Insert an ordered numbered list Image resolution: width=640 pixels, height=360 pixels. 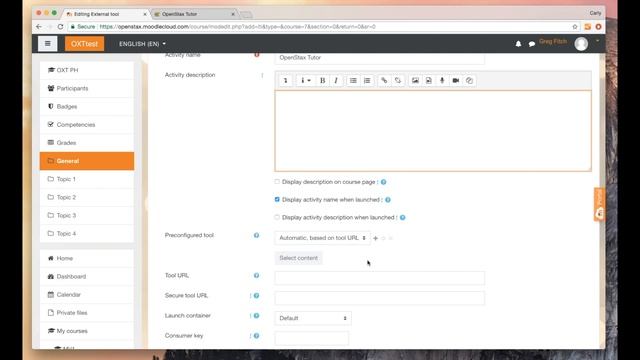click(367, 80)
